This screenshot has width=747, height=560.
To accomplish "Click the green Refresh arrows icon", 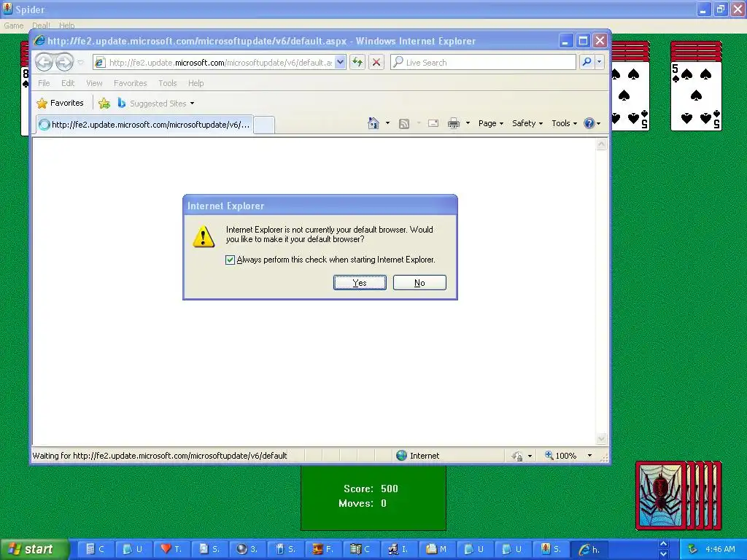I will point(357,62).
